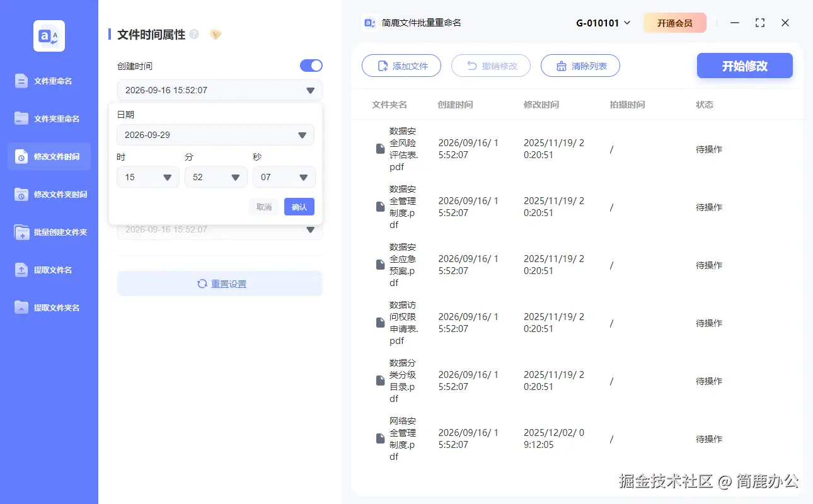The height and width of the screenshot is (504, 813).
Task: Cancel the date picker with 取消
Action: [x=264, y=207]
